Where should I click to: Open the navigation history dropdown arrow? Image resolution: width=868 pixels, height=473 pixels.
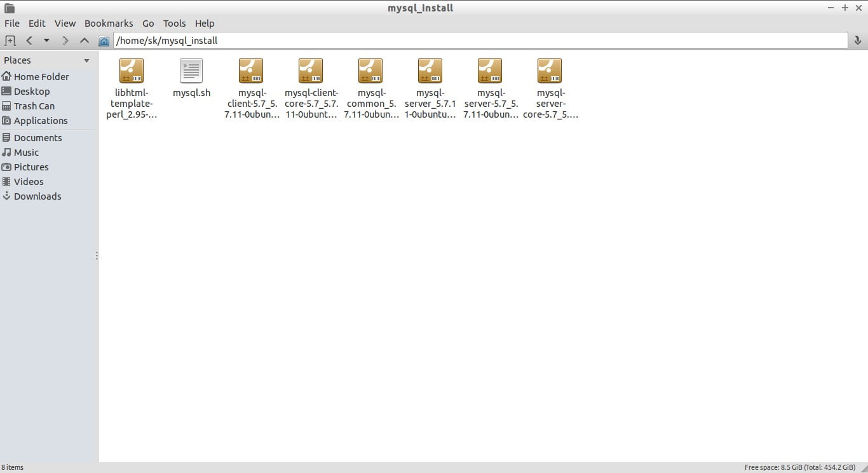point(46,41)
